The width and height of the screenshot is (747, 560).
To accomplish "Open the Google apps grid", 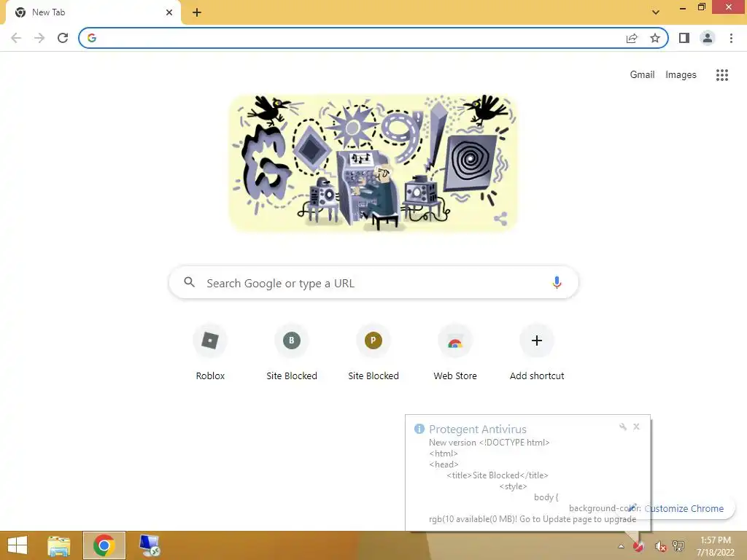I will click(x=722, y=75).
